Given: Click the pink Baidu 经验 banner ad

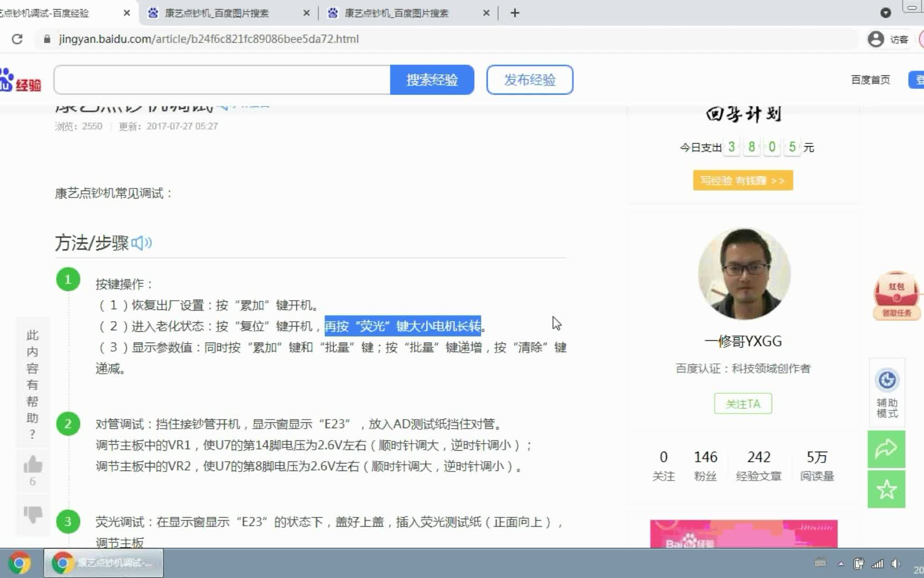Looking at the screenshot, I should [x=744, y=534].
